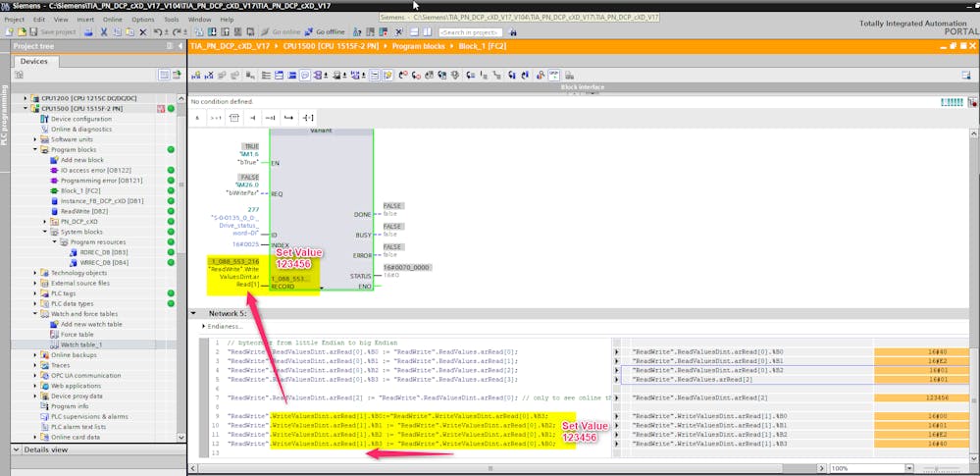The image size is (980, 476).
Task: Open the Project menu
Action: (15, 20)
